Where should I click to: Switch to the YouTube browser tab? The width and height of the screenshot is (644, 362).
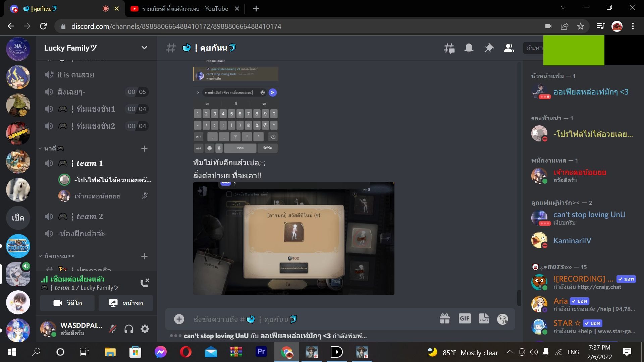pos(185,9)
